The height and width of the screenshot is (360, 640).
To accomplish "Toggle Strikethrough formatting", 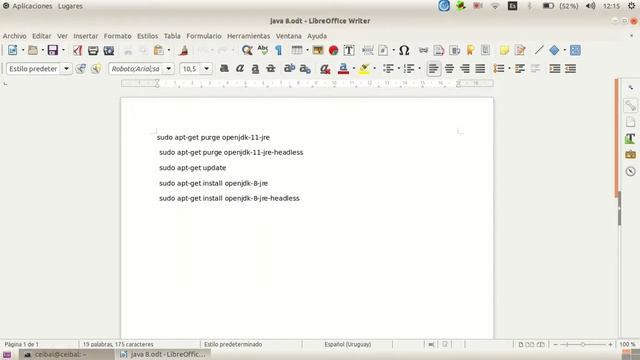I will (x=271, y=69).
